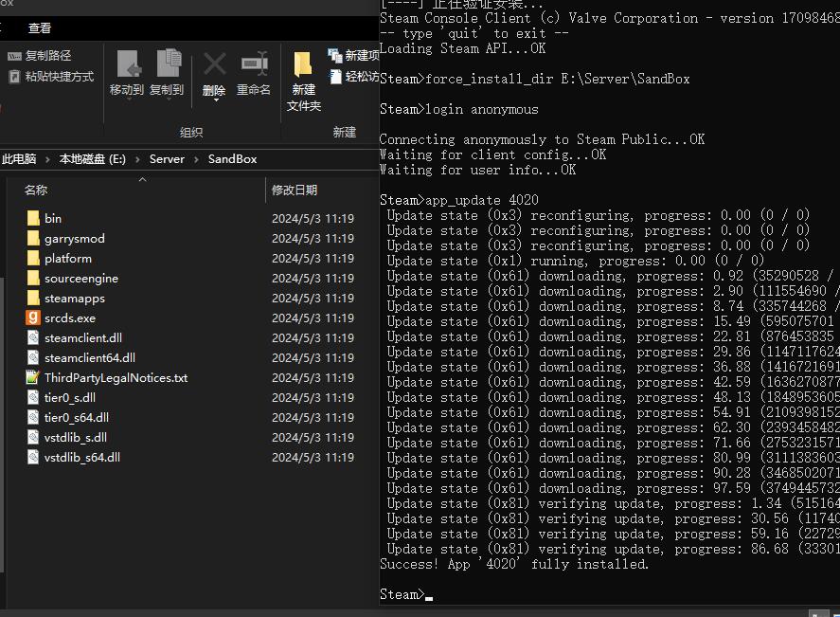Expand the chevron after Server breadcrumb
This screenshot has width=840, height=617.
coord(196,159)
